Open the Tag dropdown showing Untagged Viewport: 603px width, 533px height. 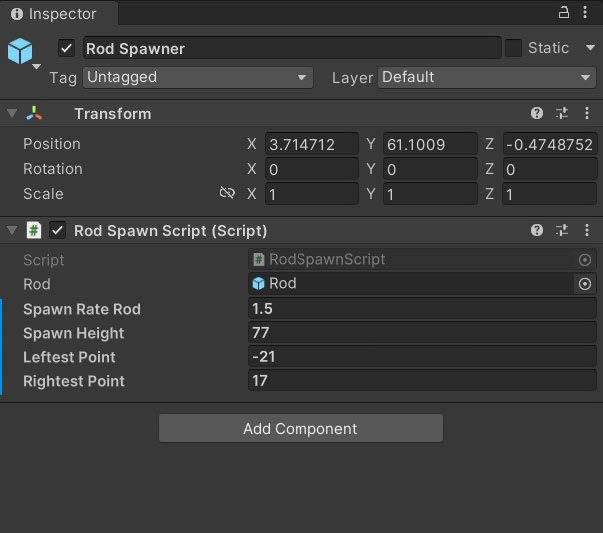click(197, 77)
